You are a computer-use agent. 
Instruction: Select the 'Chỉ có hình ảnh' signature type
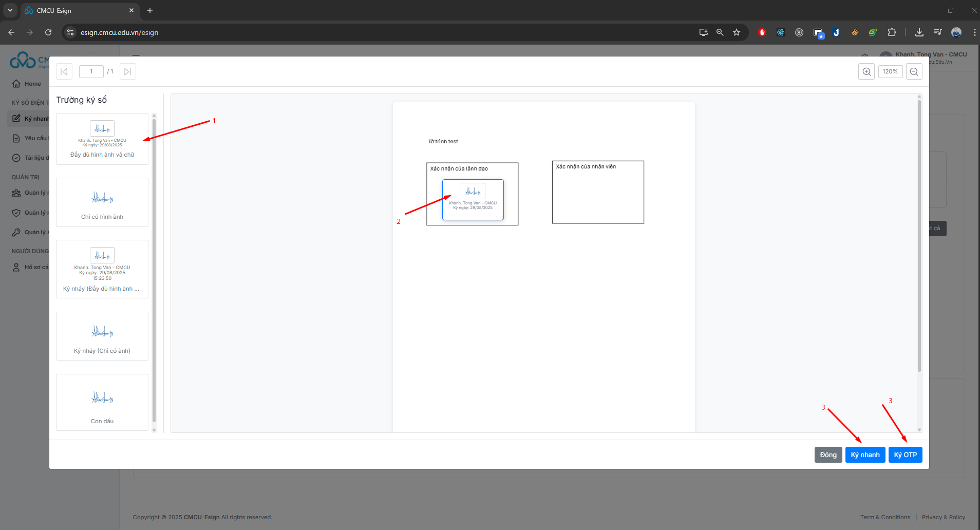pyautogui.click(x=102, y=202)
